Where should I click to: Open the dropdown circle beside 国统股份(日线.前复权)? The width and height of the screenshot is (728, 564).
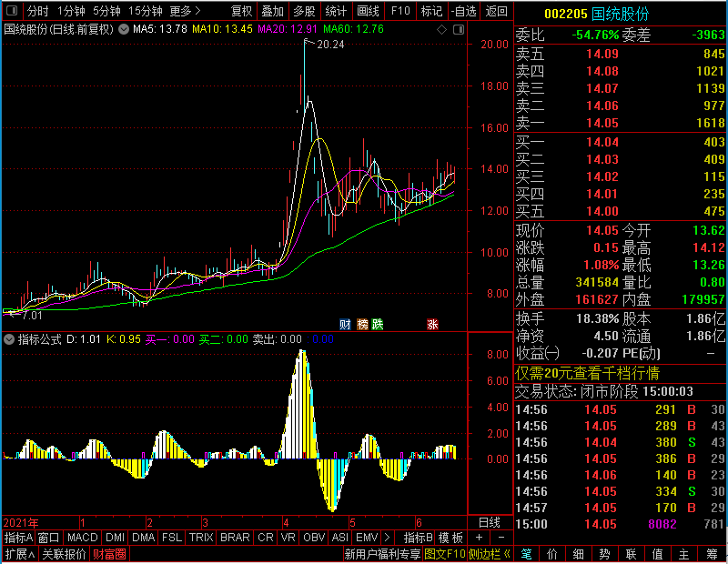coord(124,29)
